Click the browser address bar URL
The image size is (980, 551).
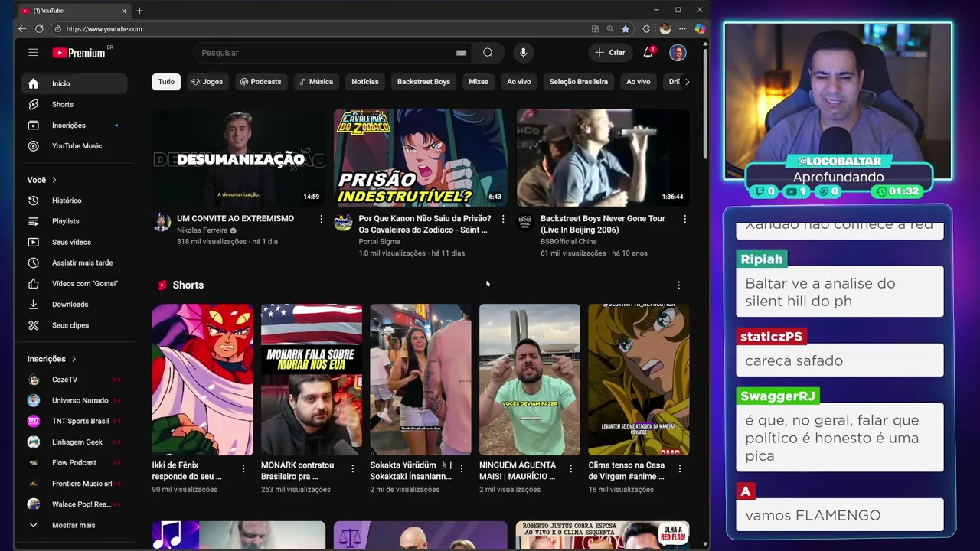(104, 29)
